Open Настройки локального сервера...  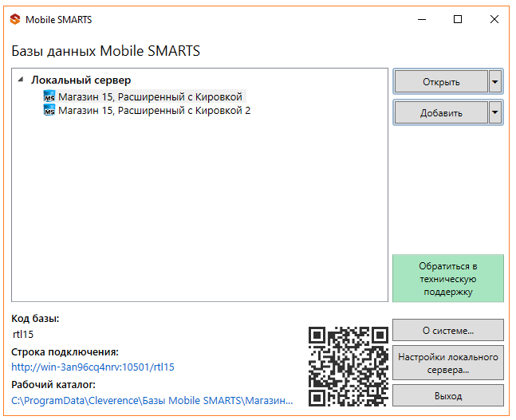point(448,363)
